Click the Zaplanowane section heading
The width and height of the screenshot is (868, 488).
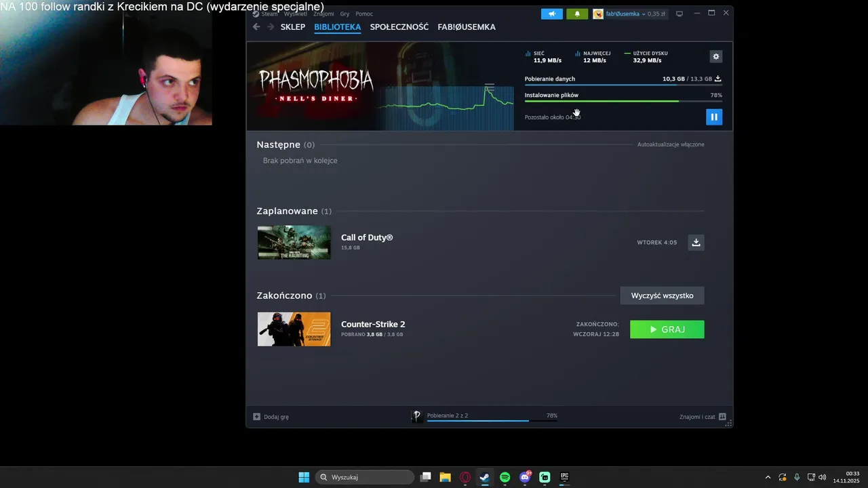(287, 211)
